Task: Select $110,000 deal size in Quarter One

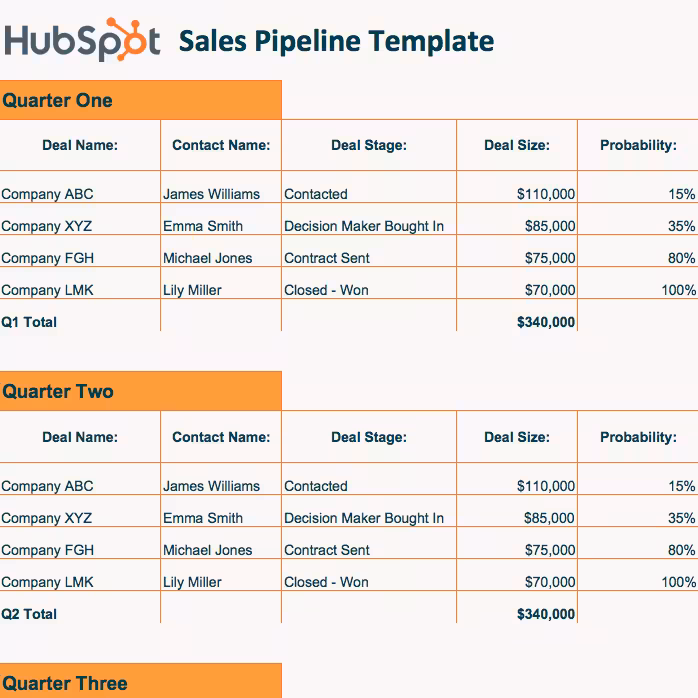Action: pos(546,194)
